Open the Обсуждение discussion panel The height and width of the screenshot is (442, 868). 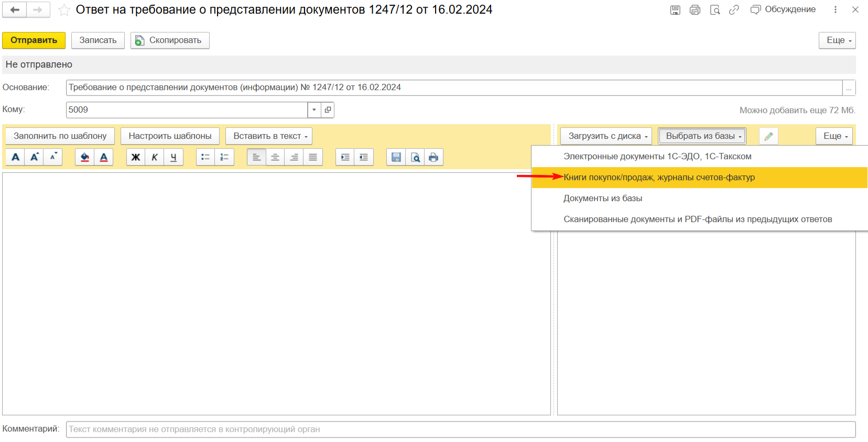(783, 9)
